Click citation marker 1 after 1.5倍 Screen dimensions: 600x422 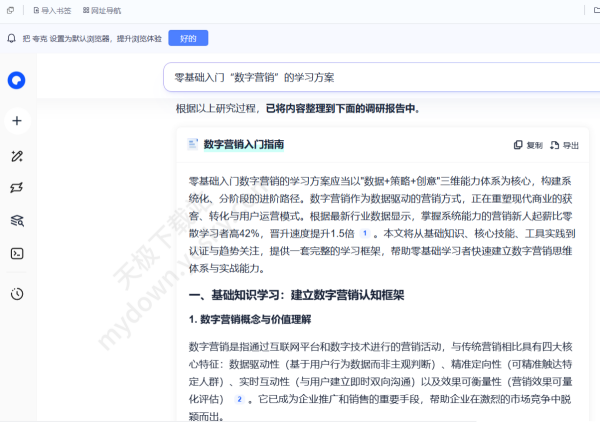tap(365, 233)
